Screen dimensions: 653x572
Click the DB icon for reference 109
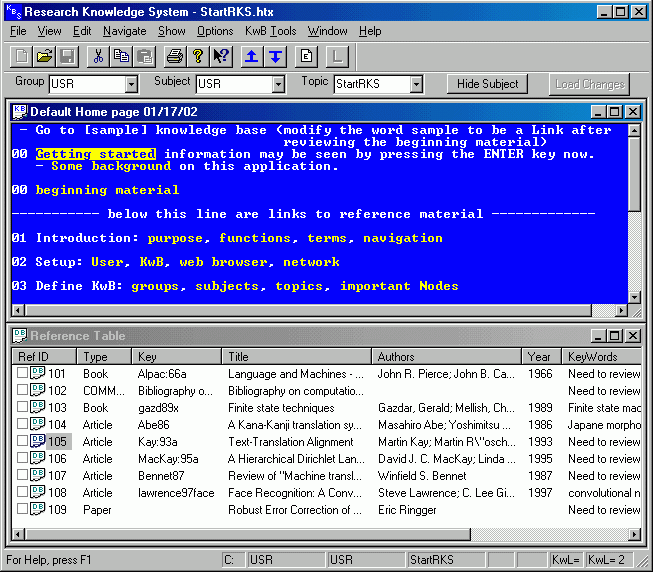(37, 509)
